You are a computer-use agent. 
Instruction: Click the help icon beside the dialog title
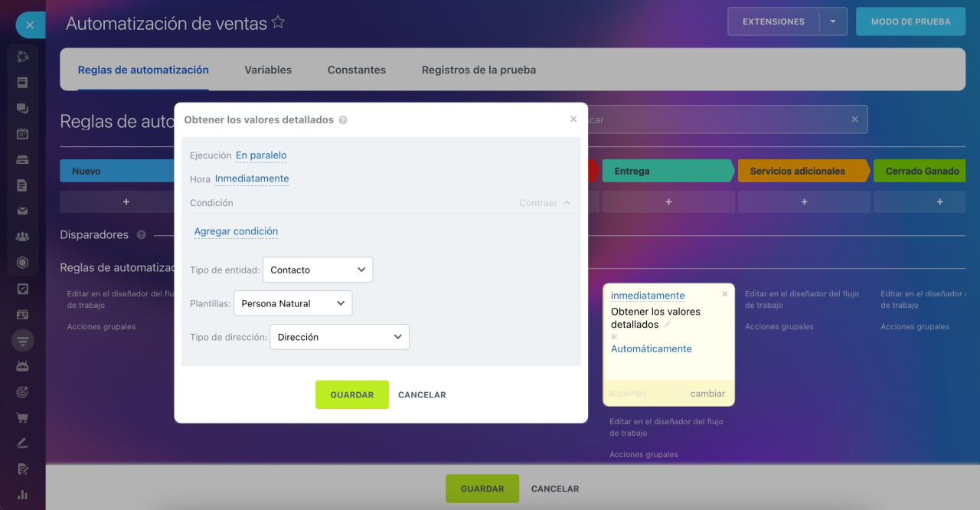(x=343, y=120)
